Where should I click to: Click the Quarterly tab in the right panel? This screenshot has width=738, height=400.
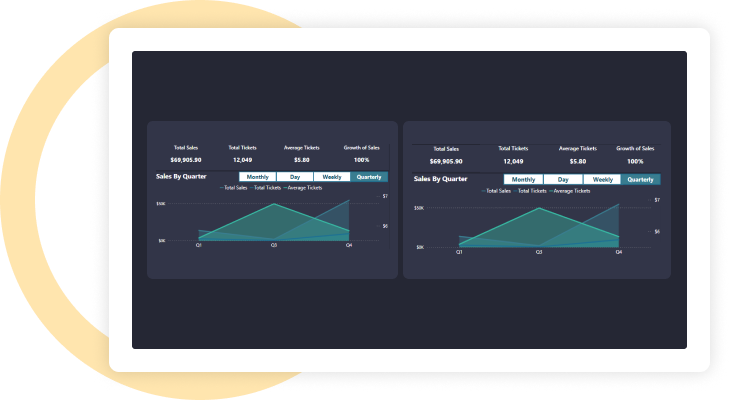point(640,179)
